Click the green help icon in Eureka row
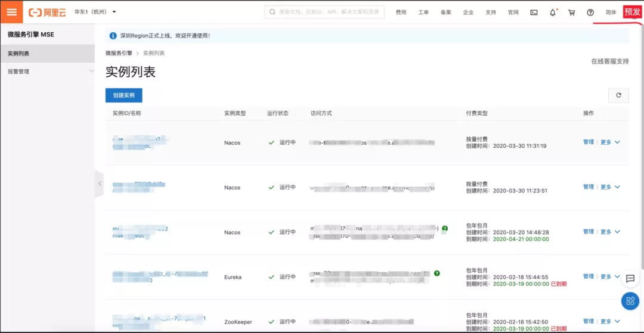This screenshot has height=333, width=644. click(436, 273)
